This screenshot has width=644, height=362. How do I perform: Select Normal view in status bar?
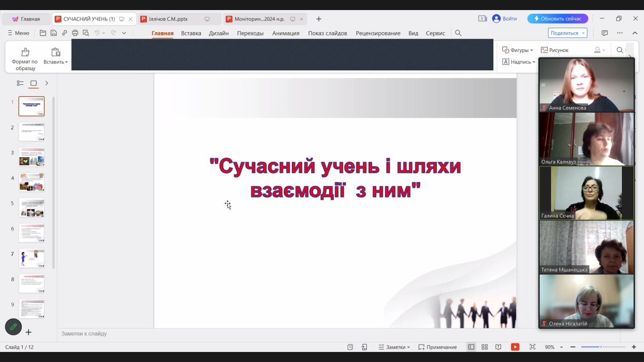pyautogui.click(x=471, y=347)
